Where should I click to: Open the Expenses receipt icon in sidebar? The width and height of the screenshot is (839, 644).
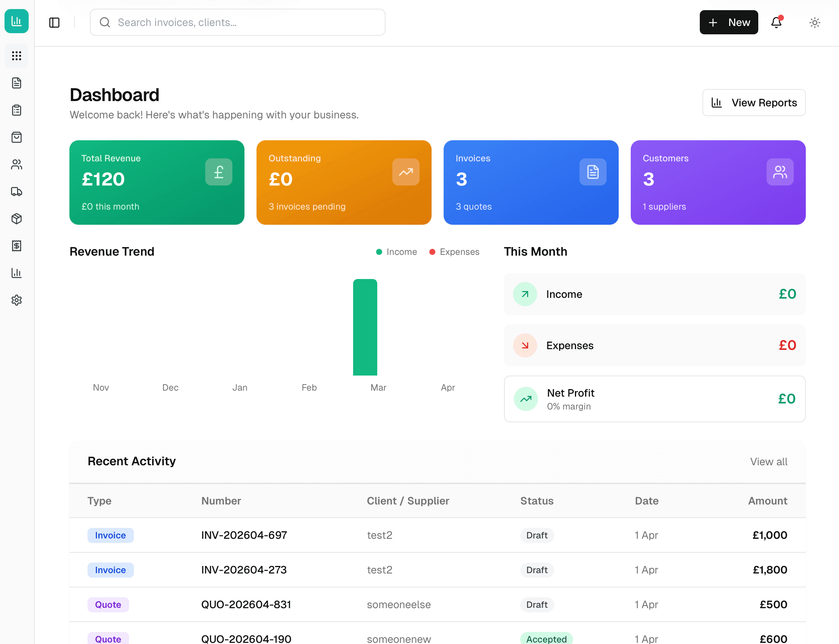click(x=16, y=246)
